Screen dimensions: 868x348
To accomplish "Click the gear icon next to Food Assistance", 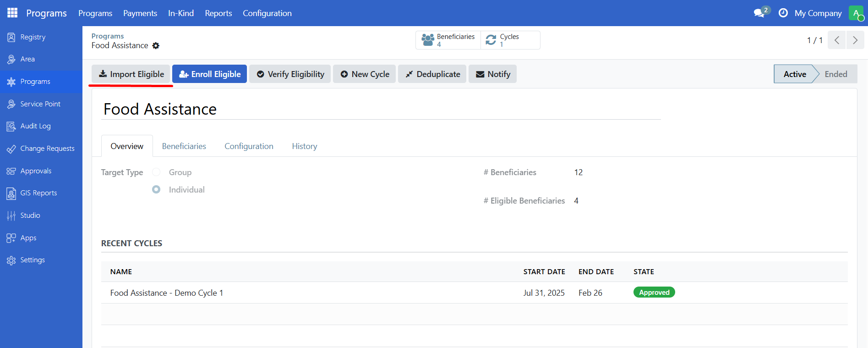I will click(156, 46).
